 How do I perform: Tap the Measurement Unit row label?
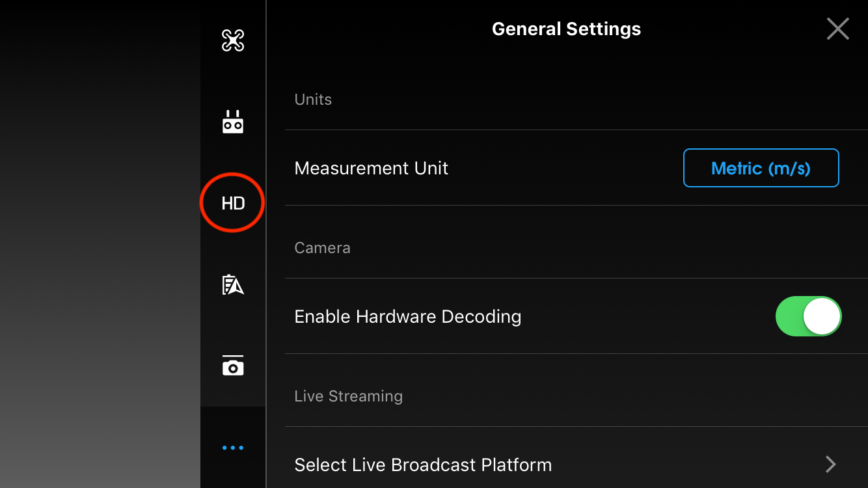371,168
